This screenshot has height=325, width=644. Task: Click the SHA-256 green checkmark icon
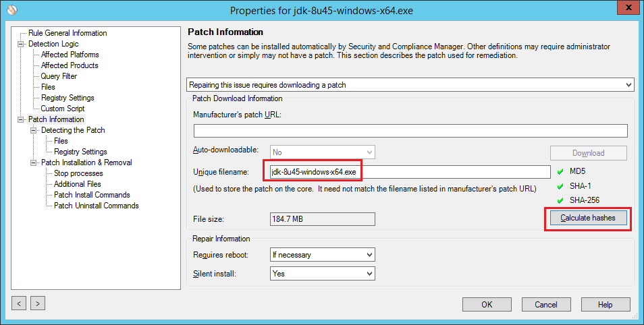[559, 200]
